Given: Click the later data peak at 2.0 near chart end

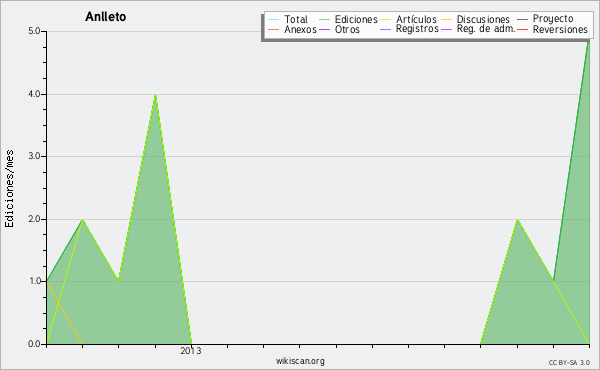Looking at the screenshot, I should 517,220.
